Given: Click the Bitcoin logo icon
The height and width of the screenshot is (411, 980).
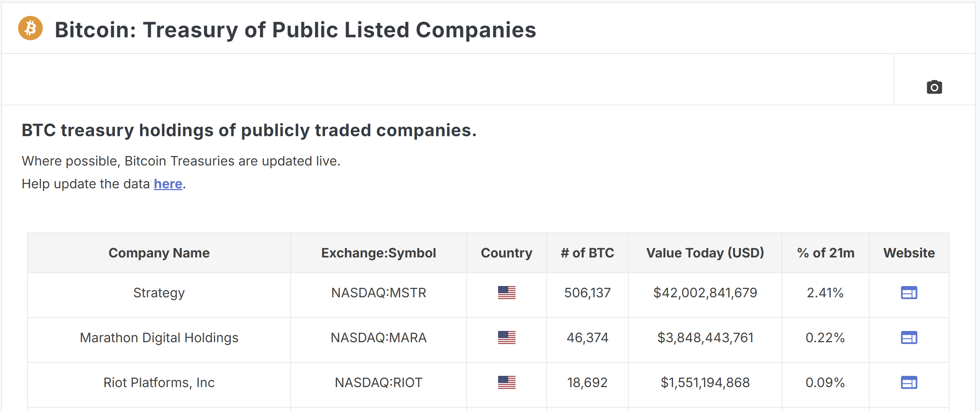Looking at the screenshot, I should [30, 28].
